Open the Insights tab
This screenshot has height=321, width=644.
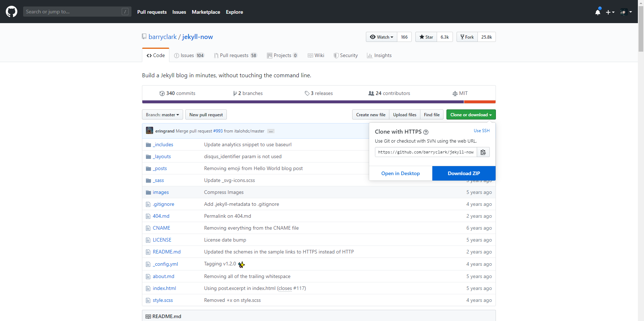tap(379, 55)
